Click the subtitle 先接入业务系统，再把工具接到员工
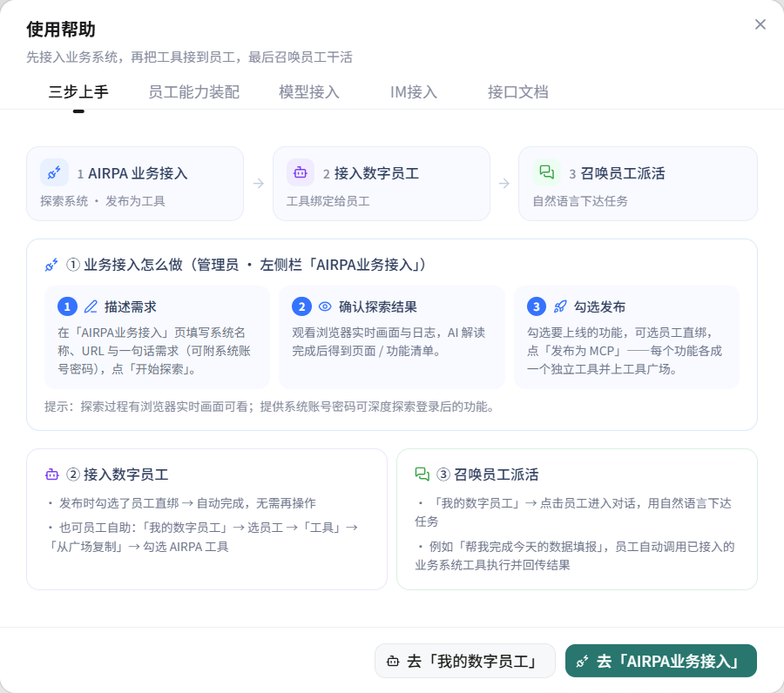This screenshot has width=784, height=693. 190,57
